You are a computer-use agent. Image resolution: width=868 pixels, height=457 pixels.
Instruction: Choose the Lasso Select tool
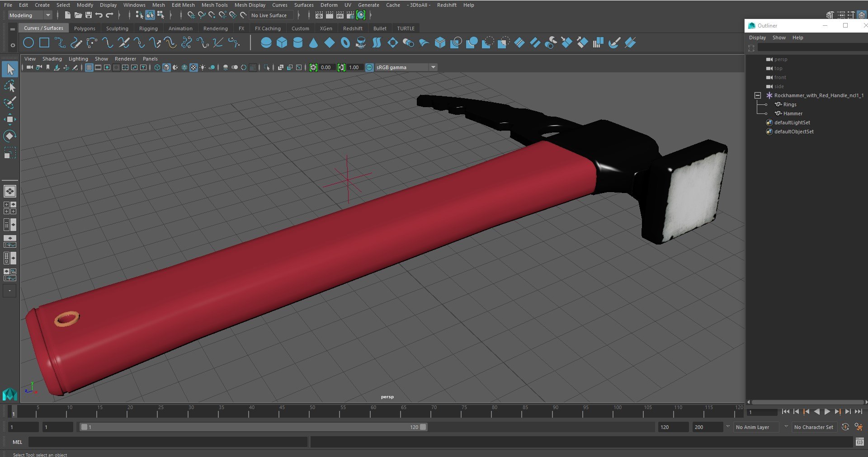(10, 86)
